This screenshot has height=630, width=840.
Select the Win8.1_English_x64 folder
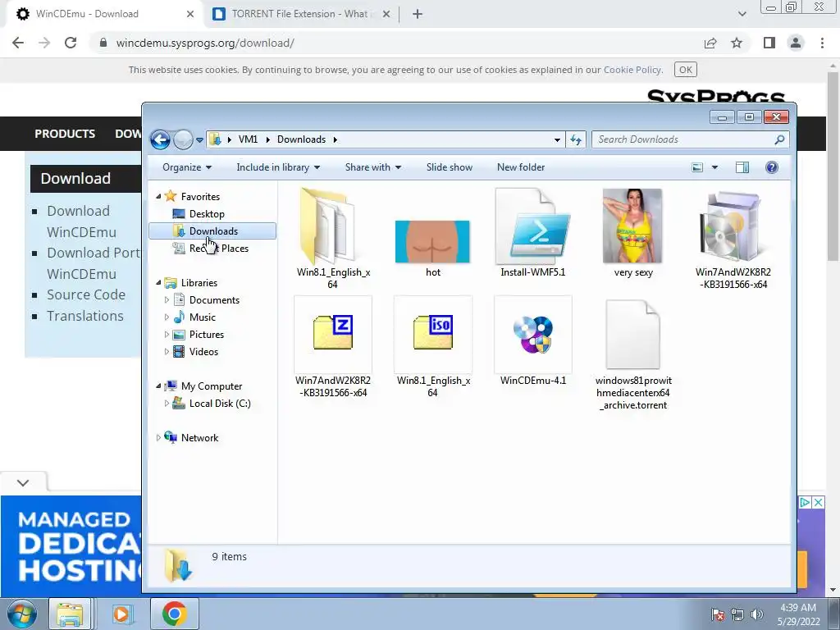click(333, 239)
